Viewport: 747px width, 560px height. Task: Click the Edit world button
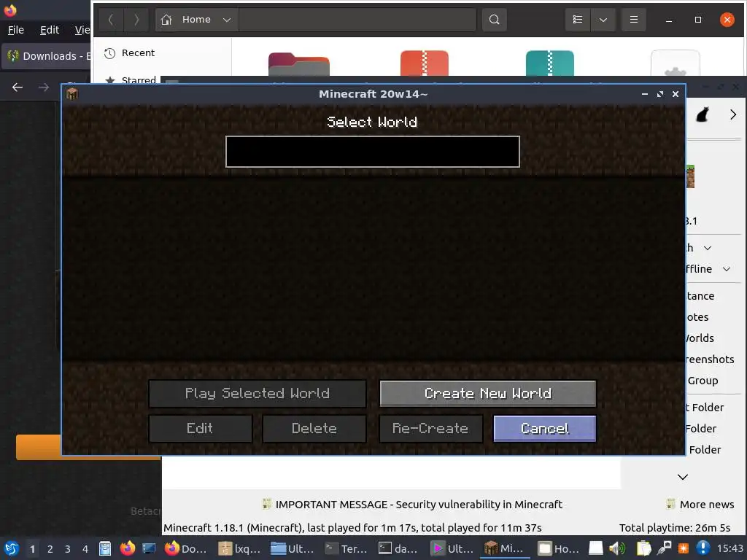[200, 429]
